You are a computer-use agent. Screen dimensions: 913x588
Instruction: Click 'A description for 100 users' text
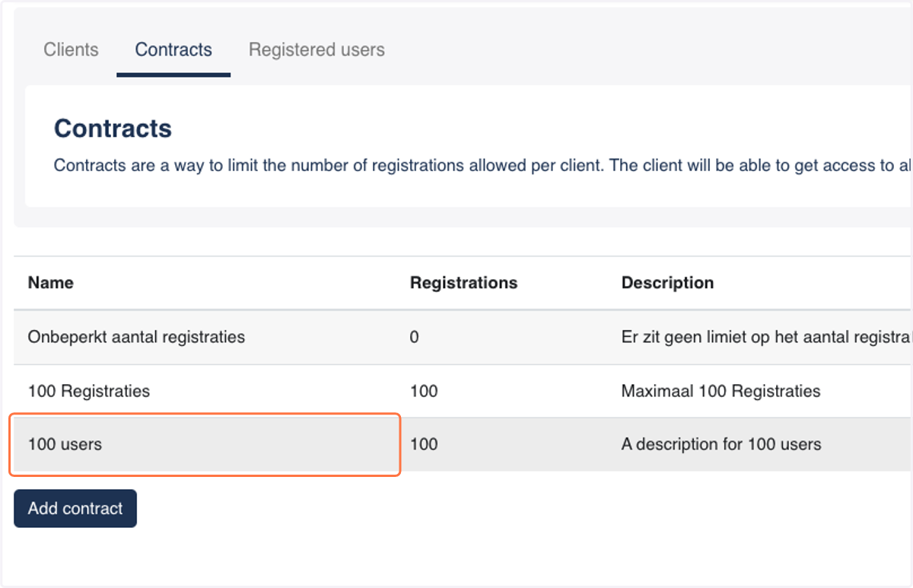[721, 444]
